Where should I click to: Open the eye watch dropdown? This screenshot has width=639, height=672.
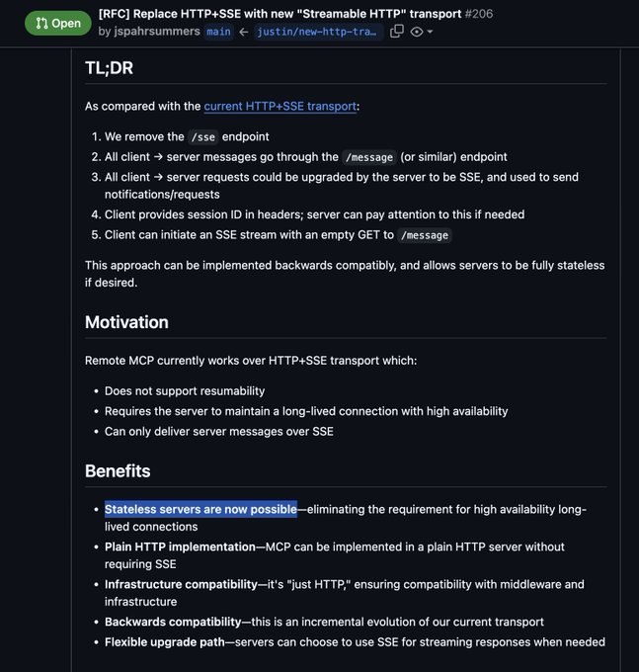[422, 32]
